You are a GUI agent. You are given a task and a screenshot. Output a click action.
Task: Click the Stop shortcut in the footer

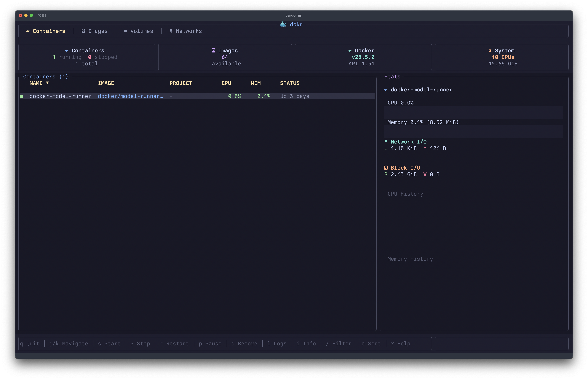(140, 344)
